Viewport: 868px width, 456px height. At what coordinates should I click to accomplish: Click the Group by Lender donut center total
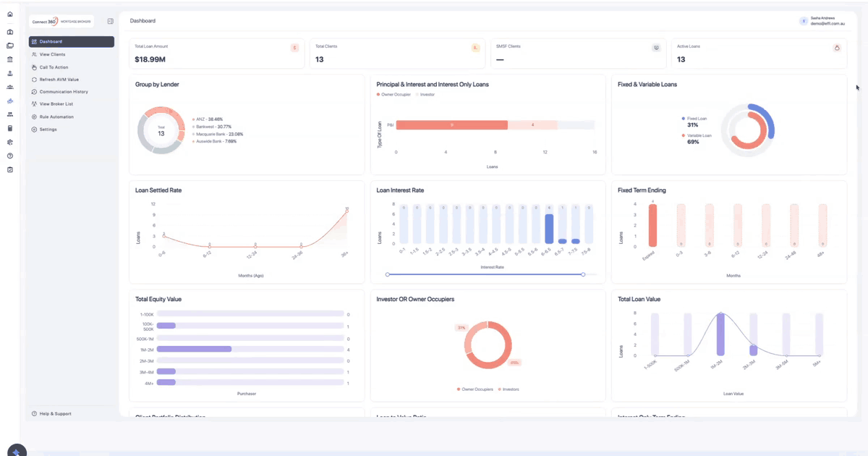(161, 132)
